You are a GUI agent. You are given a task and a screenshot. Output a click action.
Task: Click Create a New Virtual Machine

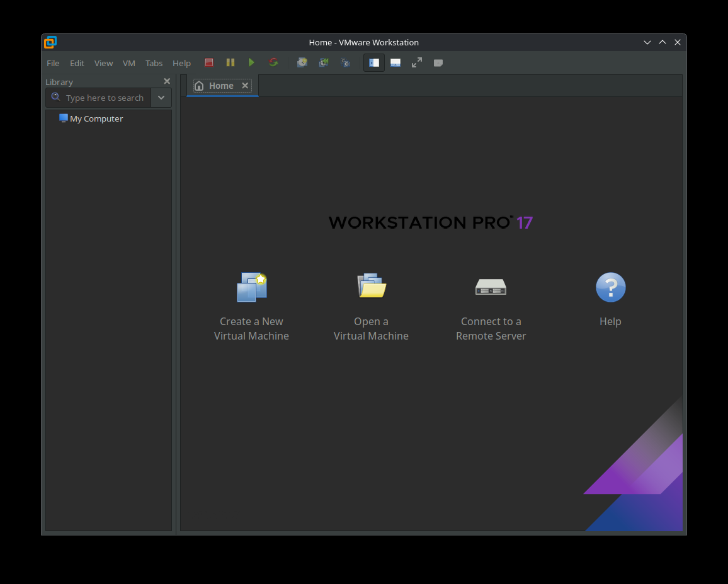click(252, 307)
